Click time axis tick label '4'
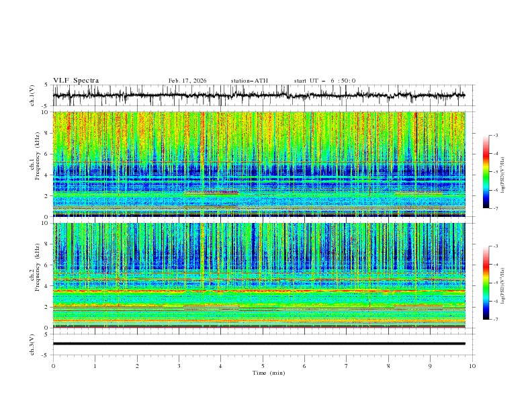The image size is (532, 411). [x=220, y=366]
